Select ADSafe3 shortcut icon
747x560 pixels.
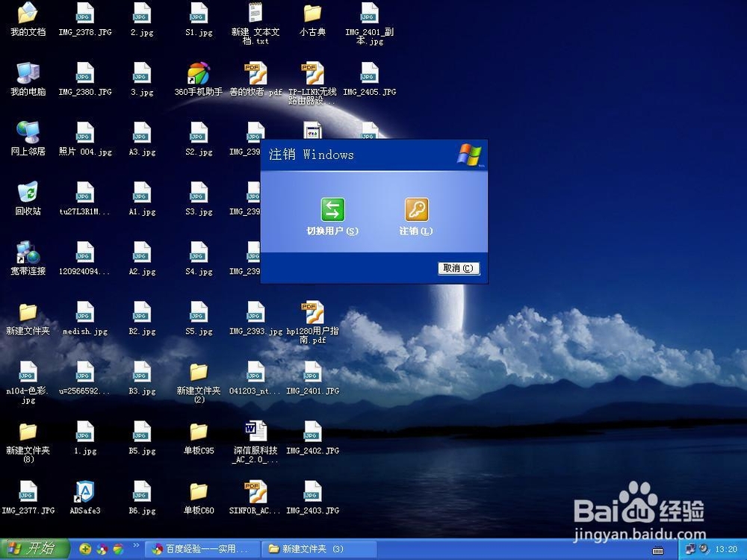coord(85,491)
